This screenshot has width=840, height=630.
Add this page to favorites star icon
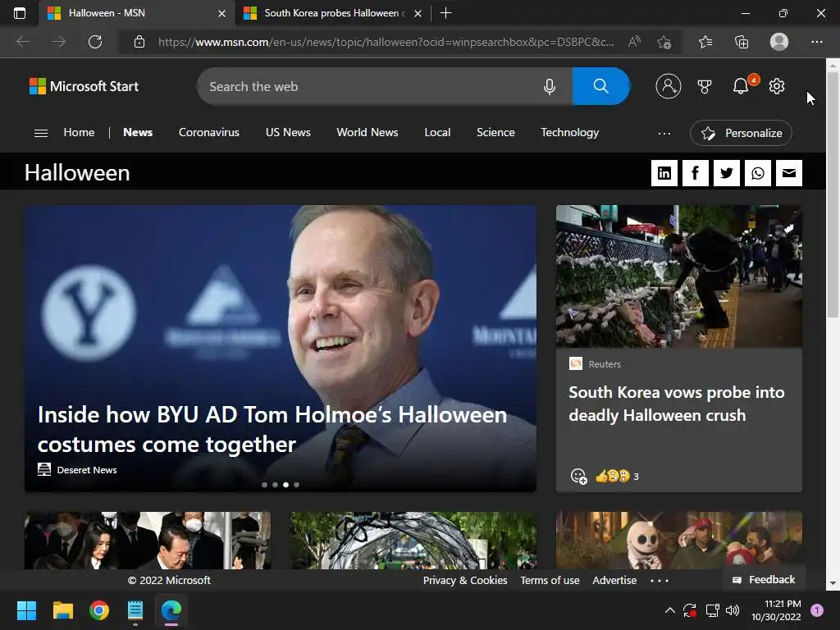point(664,42)
